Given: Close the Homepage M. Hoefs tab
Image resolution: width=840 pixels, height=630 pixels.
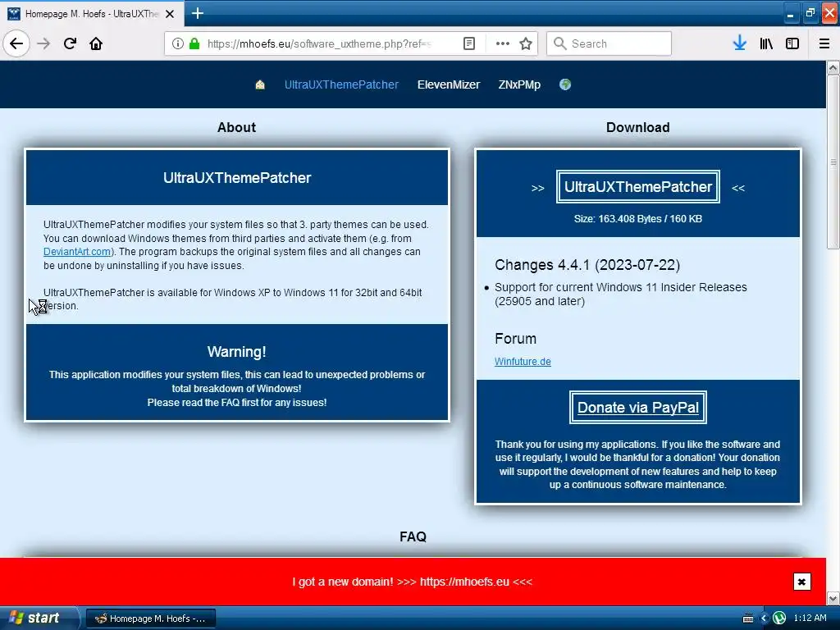Looking at the screenshot, I should pyautogui.click(x=170, y=14).
